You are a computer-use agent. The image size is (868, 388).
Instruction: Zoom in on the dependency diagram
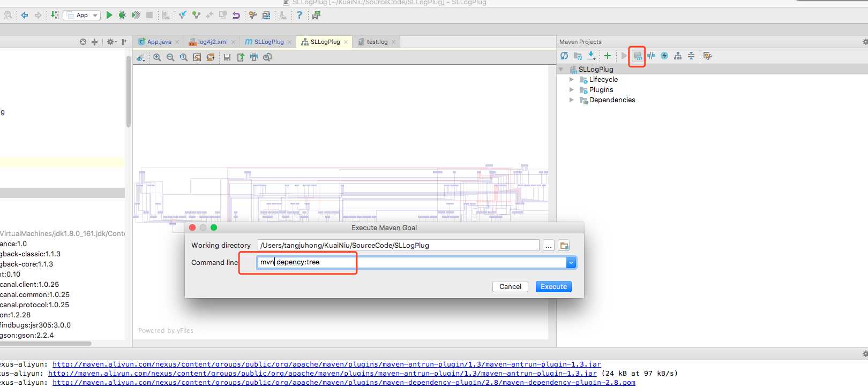tap(157, 57)
